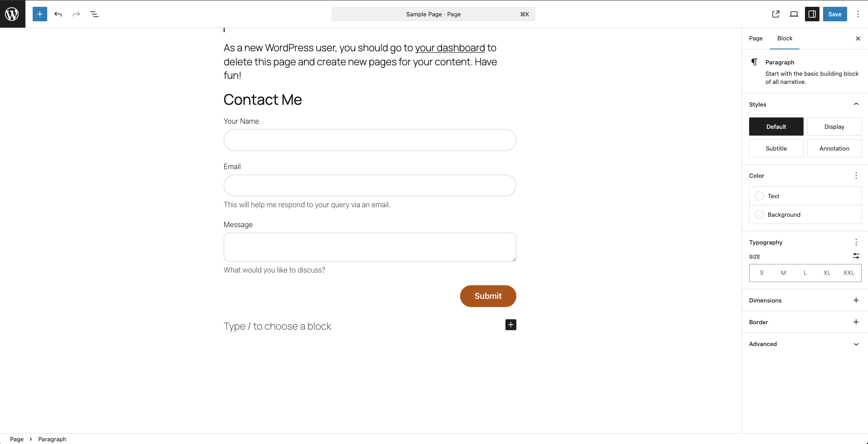
Task: Switch to the Page tab
Action: (x=755, y=39)
